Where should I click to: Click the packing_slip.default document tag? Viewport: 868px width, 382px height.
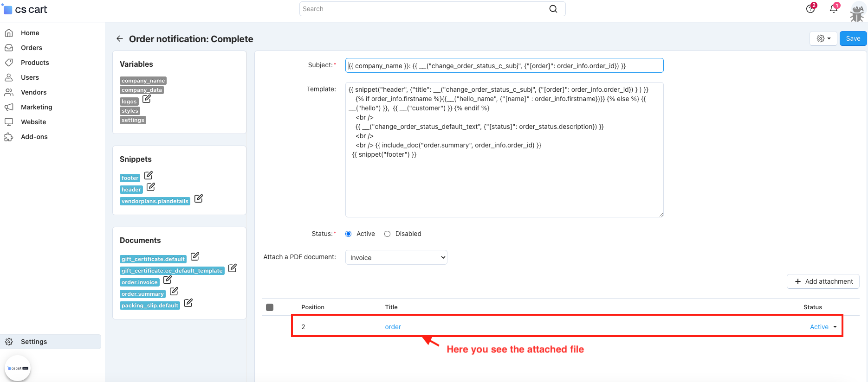[150, 306]
